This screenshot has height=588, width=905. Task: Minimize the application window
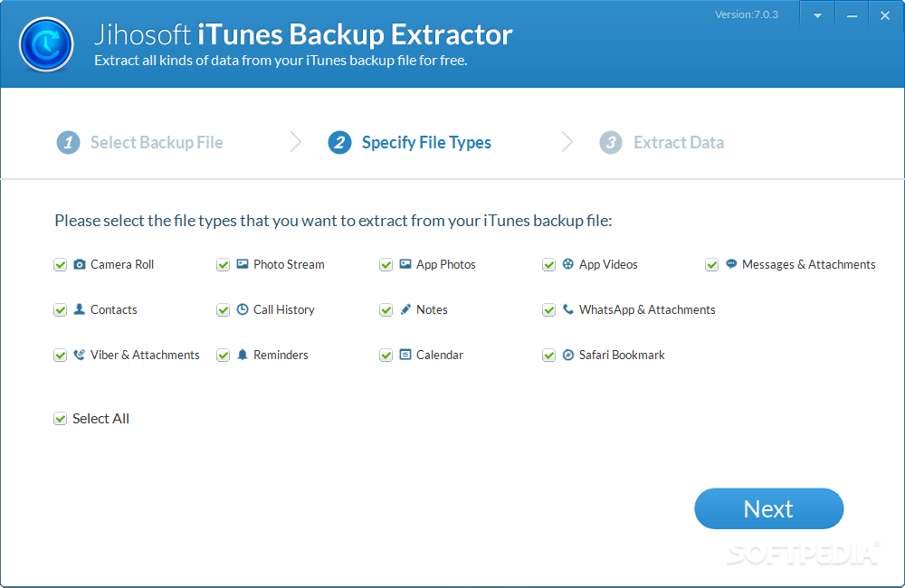click(x=852, y=16)
